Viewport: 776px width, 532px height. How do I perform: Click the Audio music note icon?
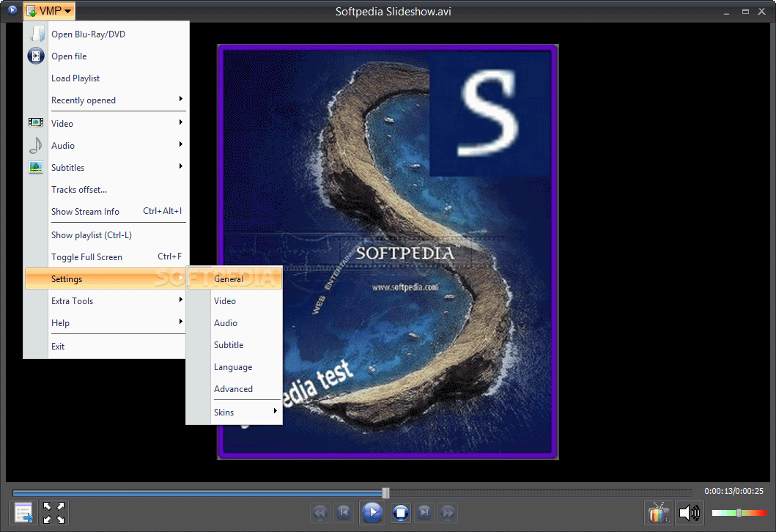coord(36,145)
